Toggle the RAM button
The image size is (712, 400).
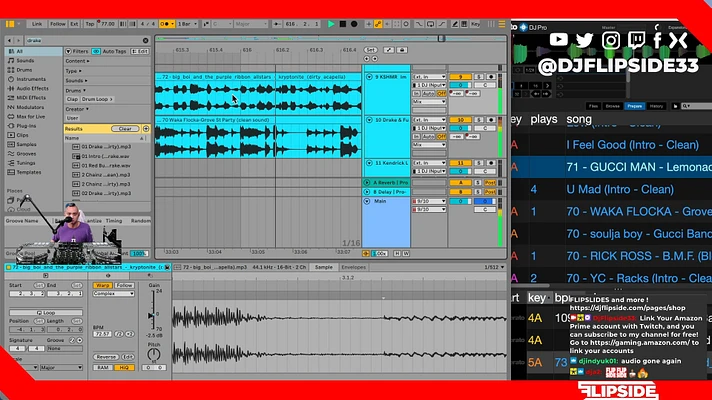coord(103,367)
